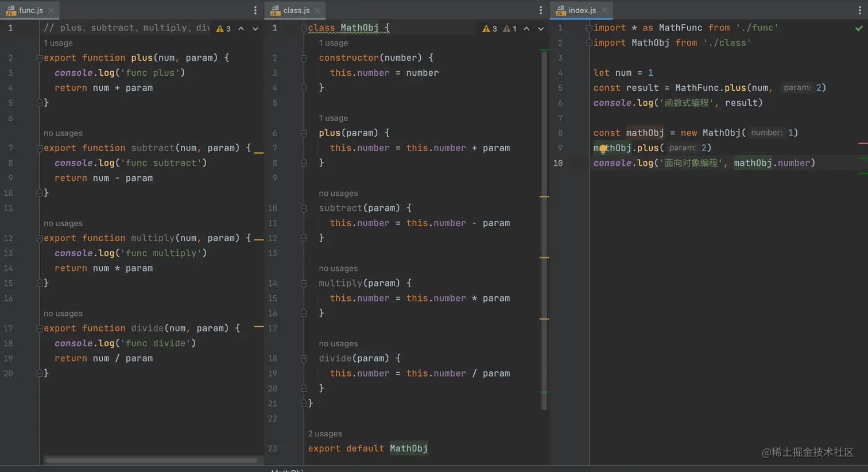This screenshot has width=868, height=472.
Task: Collapse the constructor method in class.js
Action: (304, 58)
